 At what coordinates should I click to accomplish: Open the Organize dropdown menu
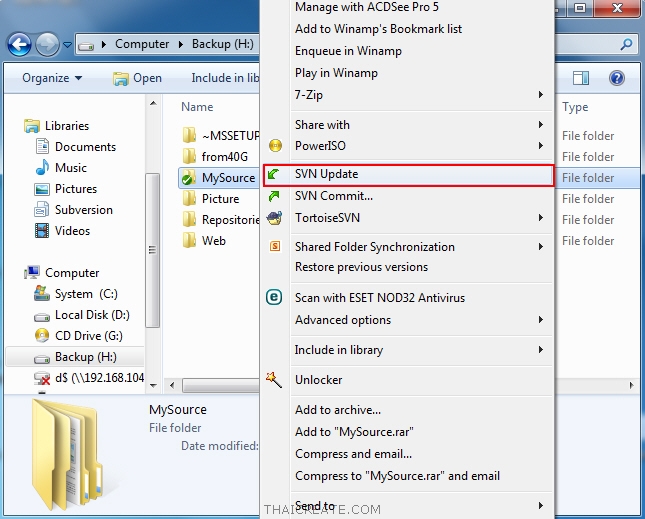point(52,78)
